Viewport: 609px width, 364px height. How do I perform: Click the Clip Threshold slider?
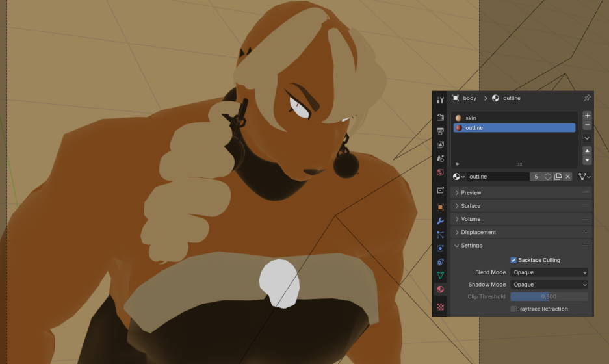coord(549,296)
